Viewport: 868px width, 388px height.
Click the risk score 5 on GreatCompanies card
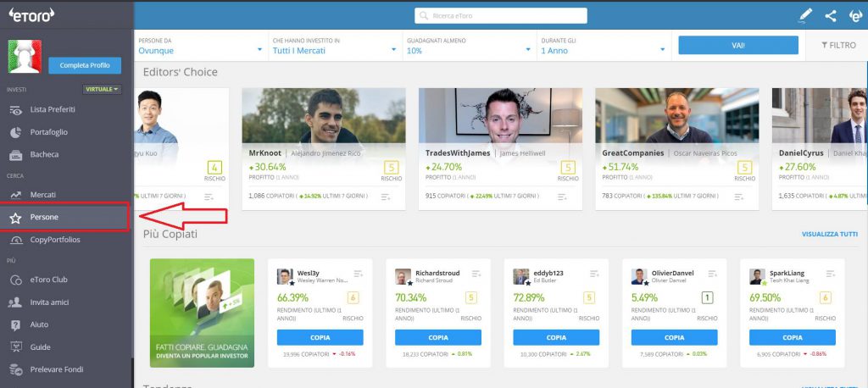[x=744, y=168]
